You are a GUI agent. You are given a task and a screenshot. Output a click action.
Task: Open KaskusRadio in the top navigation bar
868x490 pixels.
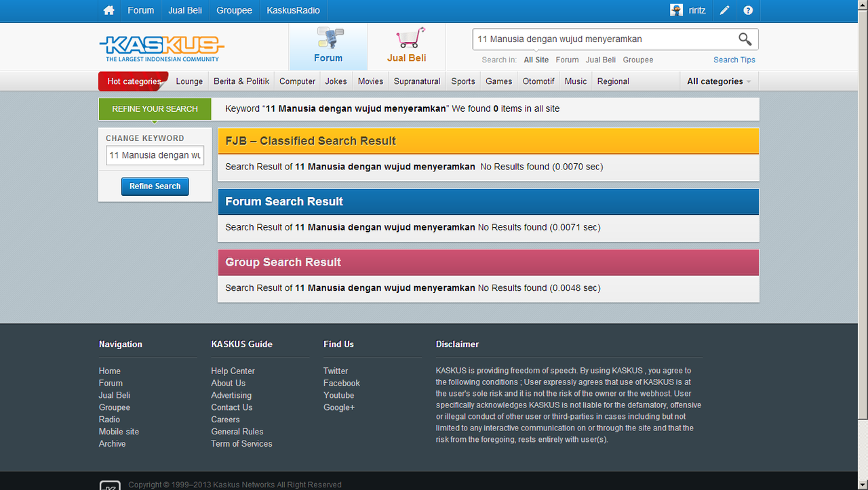(x=293, y=10)
